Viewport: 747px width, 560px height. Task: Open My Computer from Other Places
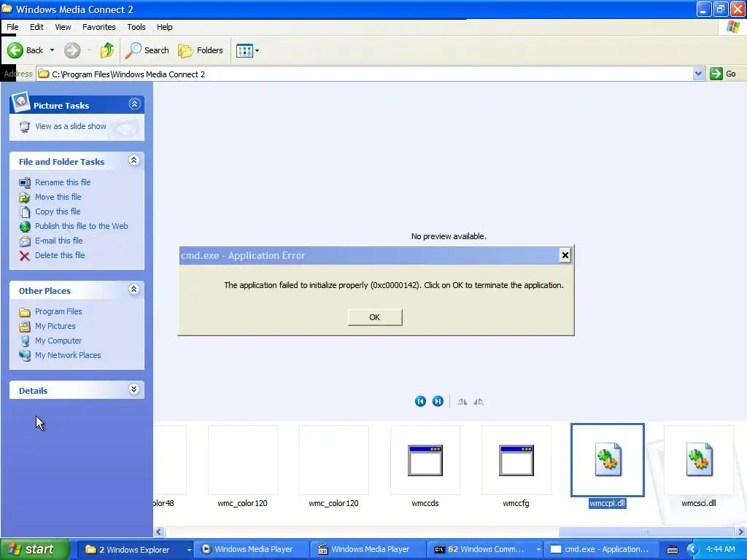(x=58, y=341)
